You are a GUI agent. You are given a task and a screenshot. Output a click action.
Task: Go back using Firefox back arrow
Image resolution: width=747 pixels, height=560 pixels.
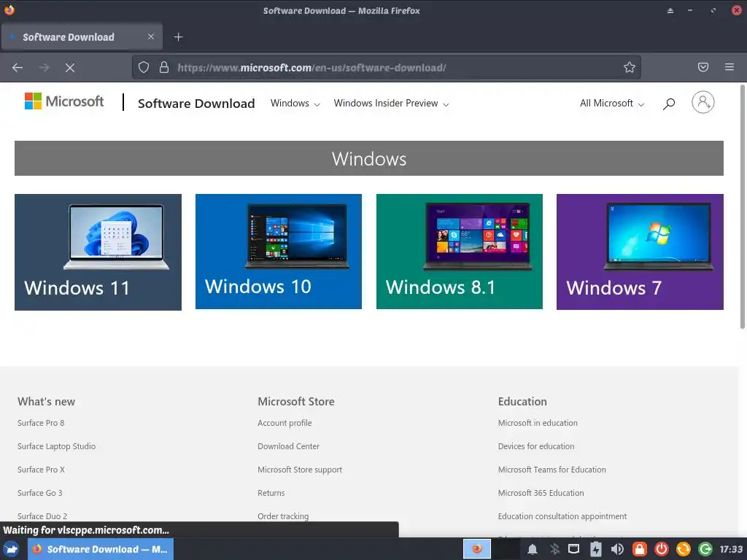pyautogui.click(x=18, y=68)
